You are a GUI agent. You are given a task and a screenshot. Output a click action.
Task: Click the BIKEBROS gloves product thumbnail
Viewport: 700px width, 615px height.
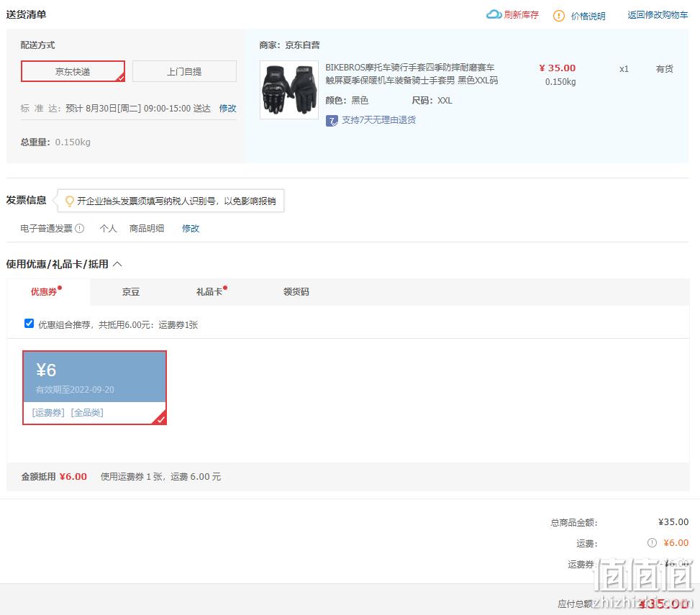point(289,90)
